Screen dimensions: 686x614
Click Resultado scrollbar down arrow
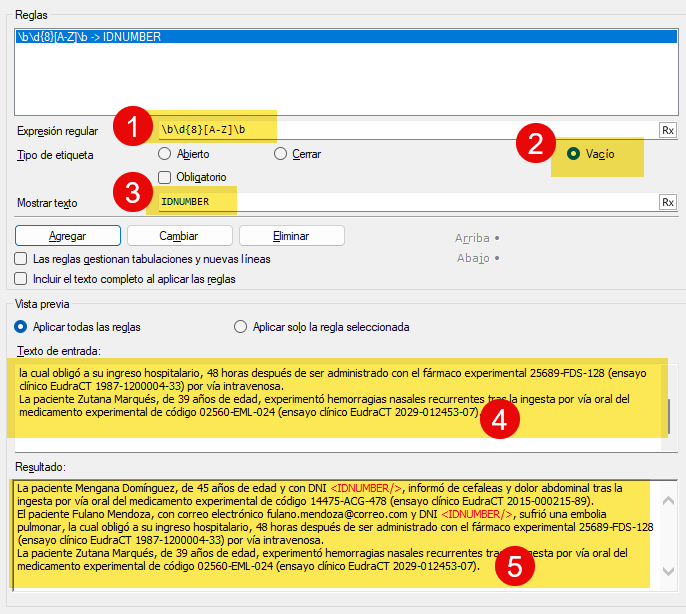(668, 571)
